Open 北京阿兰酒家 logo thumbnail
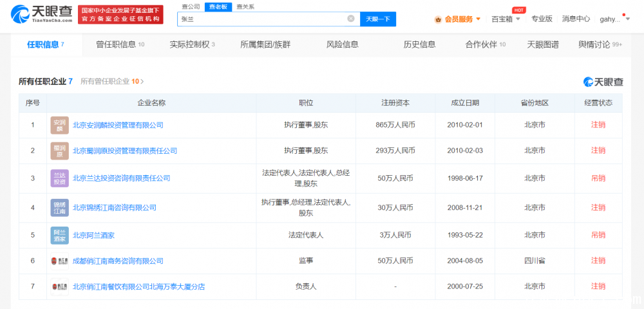The width and height of the screenshot is (644, 309). (x=59, y=235)
